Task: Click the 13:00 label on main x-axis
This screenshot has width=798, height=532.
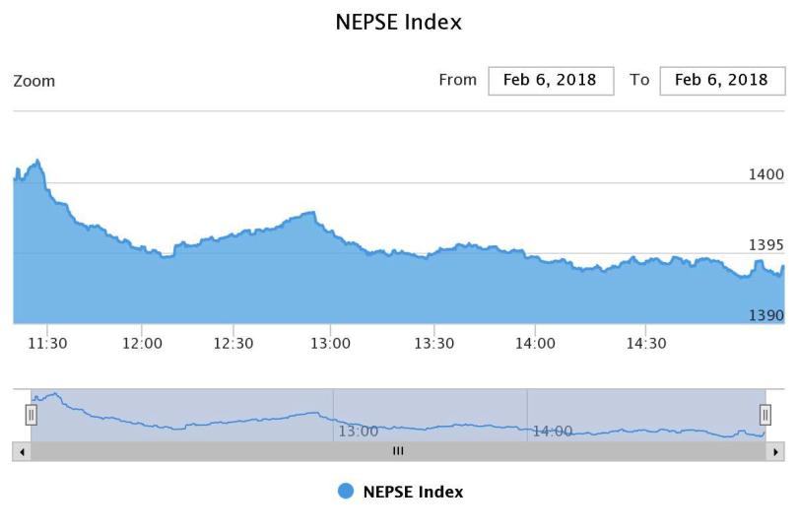Action: point(330,344)
